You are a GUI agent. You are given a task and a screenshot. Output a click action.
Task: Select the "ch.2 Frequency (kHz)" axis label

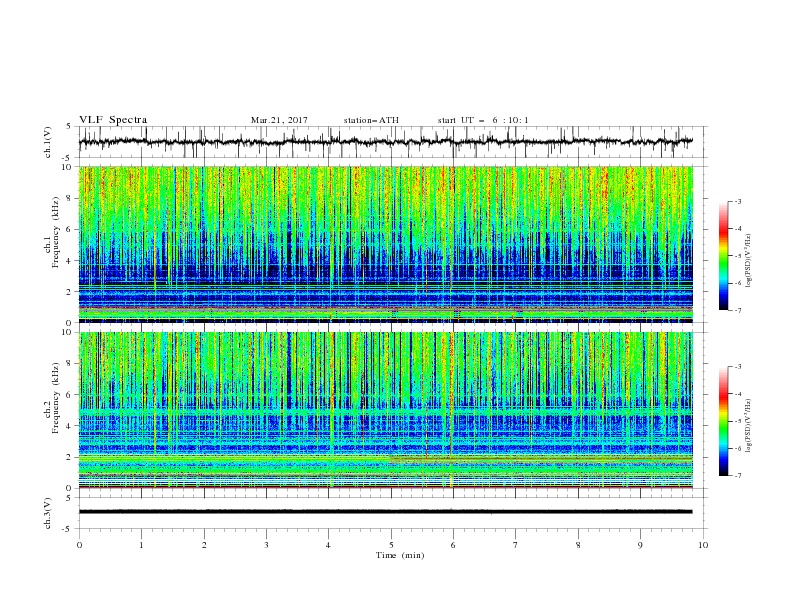coord(52,397)
